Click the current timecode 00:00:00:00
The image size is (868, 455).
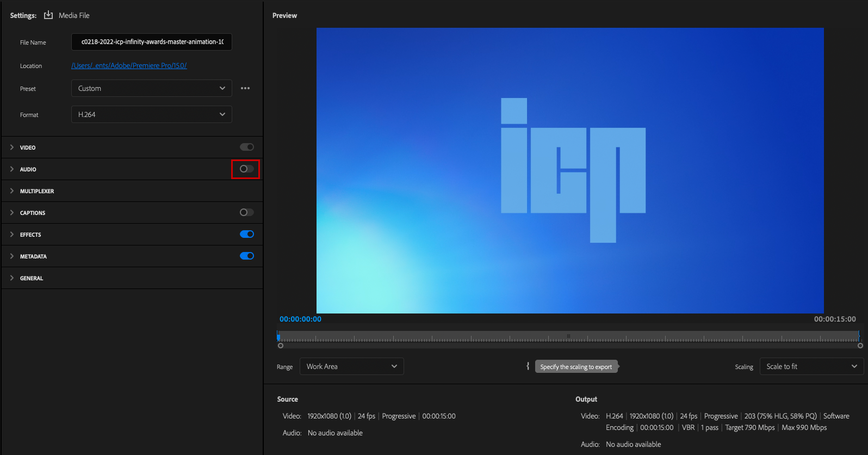tap(300, 319)
